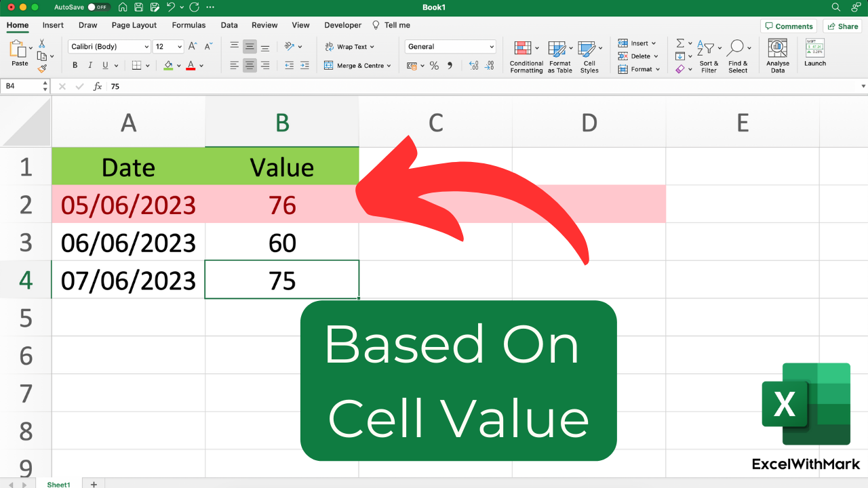Apply Merge & Centre to selection
This screenshot has width=868, height=488.
click(x=353, y=65)
